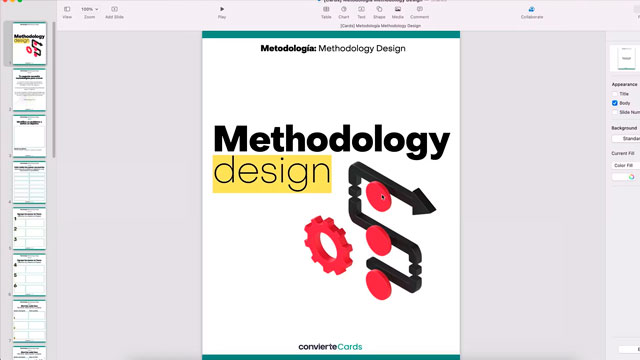Screen dimensions: 640x360
Task: Enable the Slide Number checkbox
Action: click(x=615, y=112)
